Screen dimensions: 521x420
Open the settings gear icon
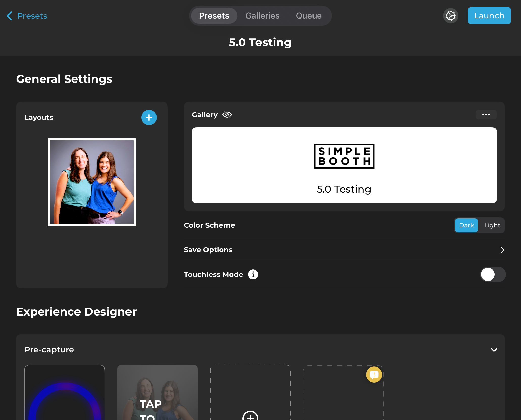point(451,16)
